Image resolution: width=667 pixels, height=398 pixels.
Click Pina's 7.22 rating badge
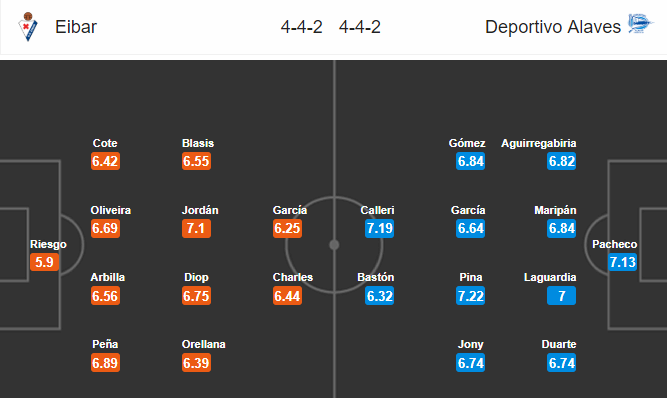(470, 296)
